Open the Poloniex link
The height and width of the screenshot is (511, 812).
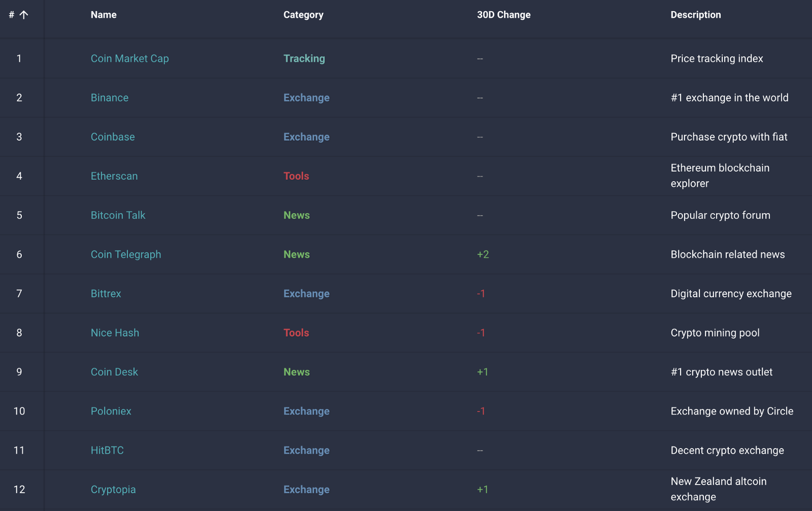(x=111, y=411)
